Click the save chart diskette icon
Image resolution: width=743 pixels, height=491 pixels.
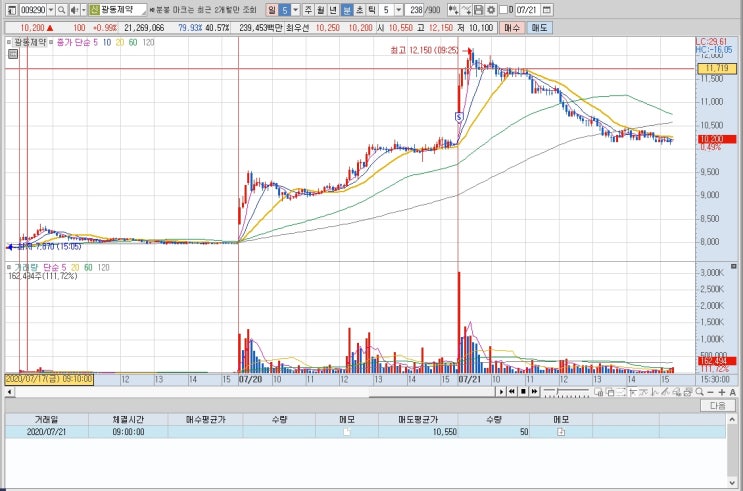[479, 9]
